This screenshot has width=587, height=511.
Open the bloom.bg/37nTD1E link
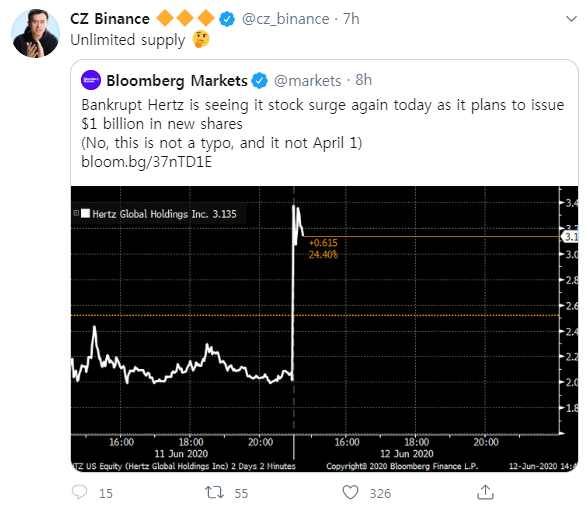tap(146, 162)
